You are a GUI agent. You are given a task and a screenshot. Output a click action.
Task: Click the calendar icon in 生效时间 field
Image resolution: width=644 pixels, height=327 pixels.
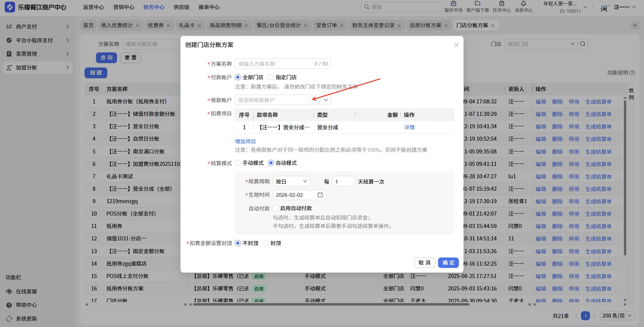pyautogui.click(x=320, y=195)
